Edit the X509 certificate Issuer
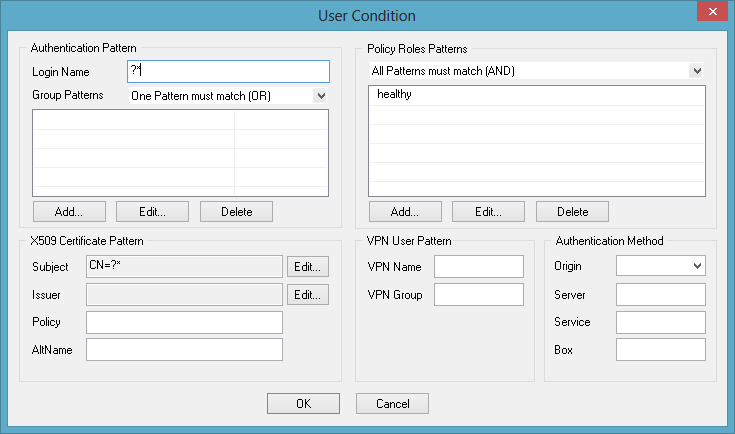The height and width of the screenshot is (434, 735). [308, 295]
